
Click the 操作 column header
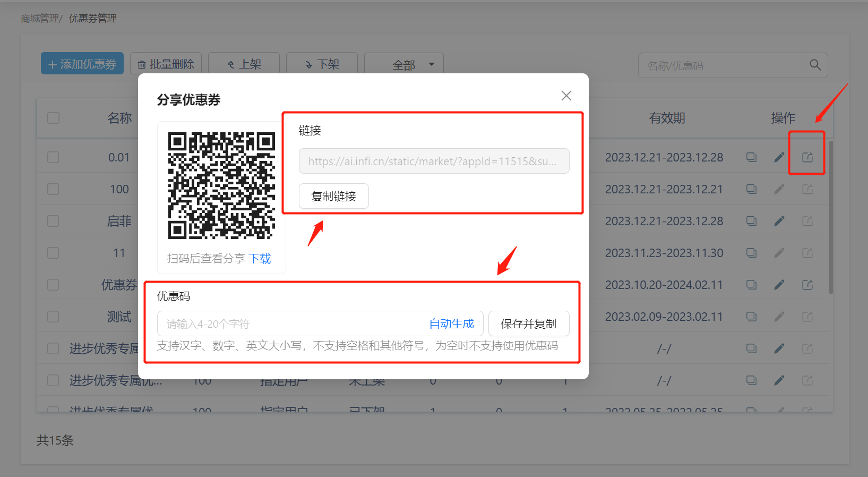click(783, 118)
